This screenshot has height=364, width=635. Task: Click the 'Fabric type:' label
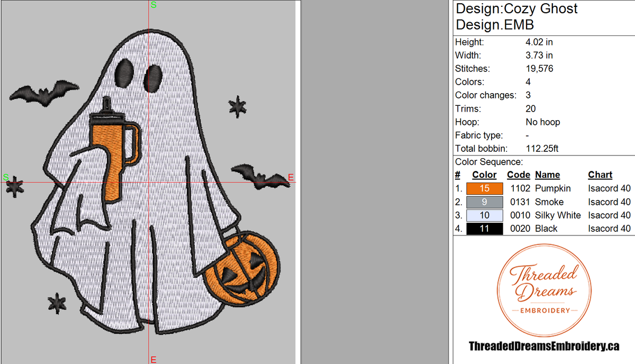coord(479,135)
